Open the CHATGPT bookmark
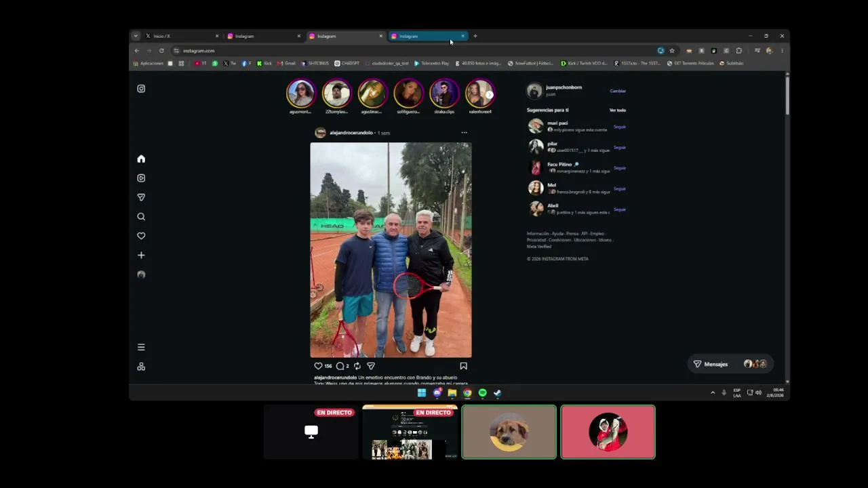868x488 pixels. click(347, 63)
